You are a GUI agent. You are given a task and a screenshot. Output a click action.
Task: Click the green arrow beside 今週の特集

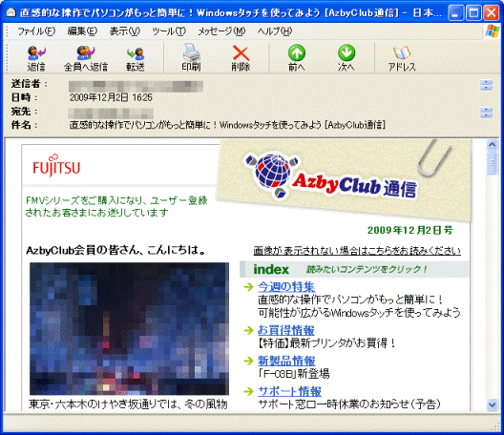[248, 286]
